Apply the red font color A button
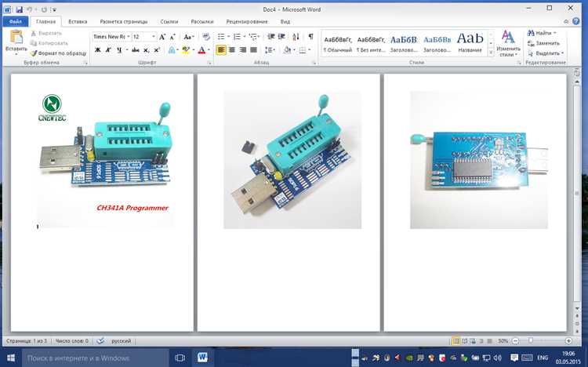This screenshot has width=588, height=367. coord(201,50)
